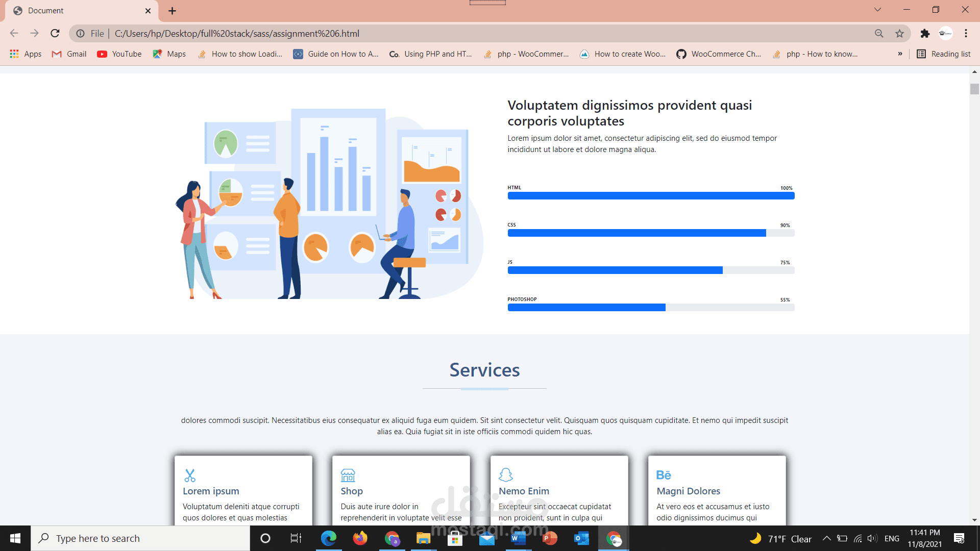Click the scissors icon on Lorem ipsum card

tap(189, 475)
